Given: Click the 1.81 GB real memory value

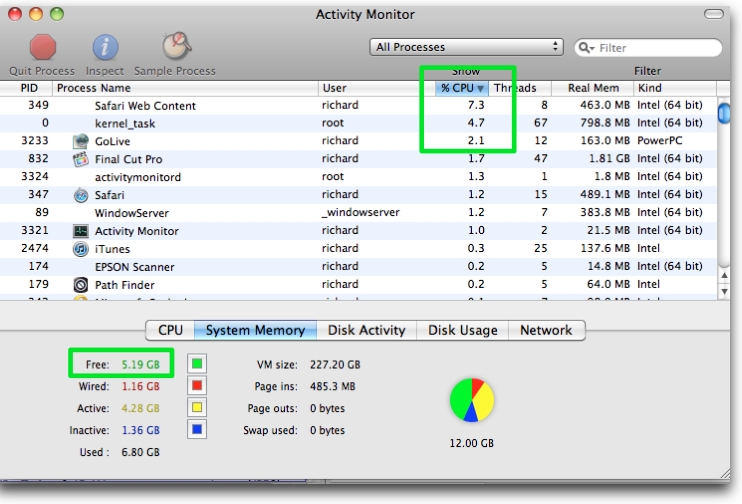Looking at the screenshot, I should (x=609, y=159).
